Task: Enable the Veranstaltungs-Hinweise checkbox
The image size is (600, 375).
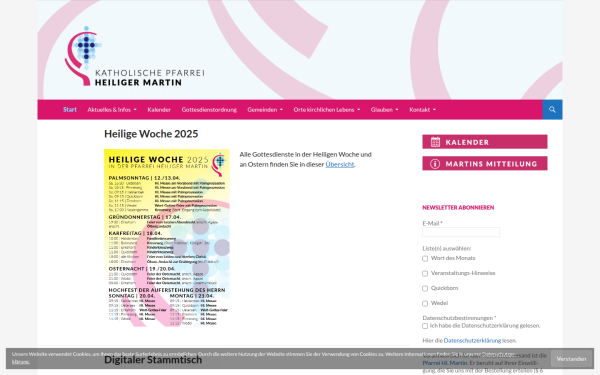Action: tap(425, 274)
